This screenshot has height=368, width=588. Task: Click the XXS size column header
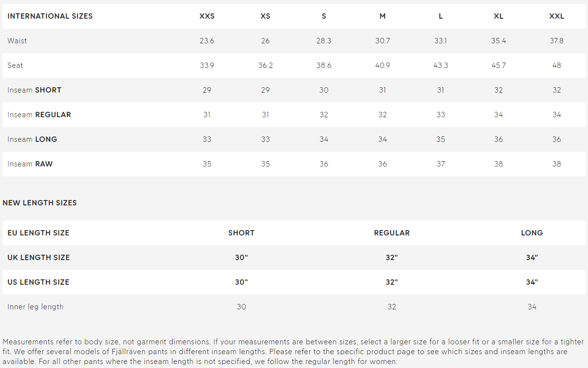click(207, 16)
